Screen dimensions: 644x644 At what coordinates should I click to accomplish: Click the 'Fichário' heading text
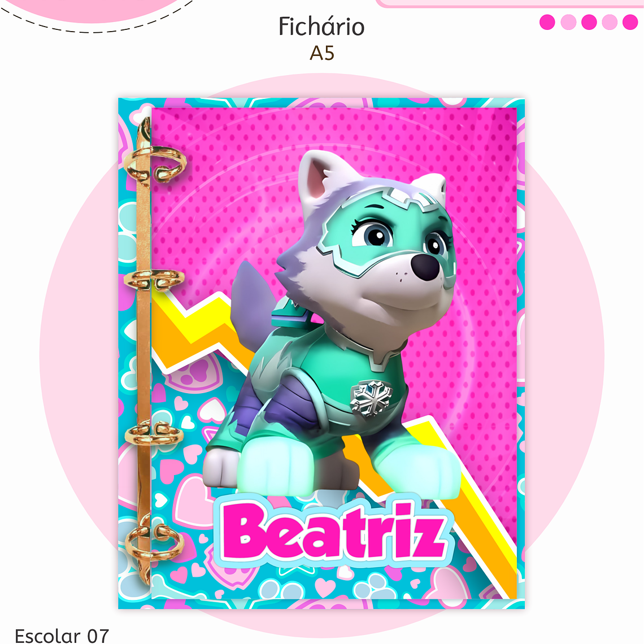tap(321, 27)
